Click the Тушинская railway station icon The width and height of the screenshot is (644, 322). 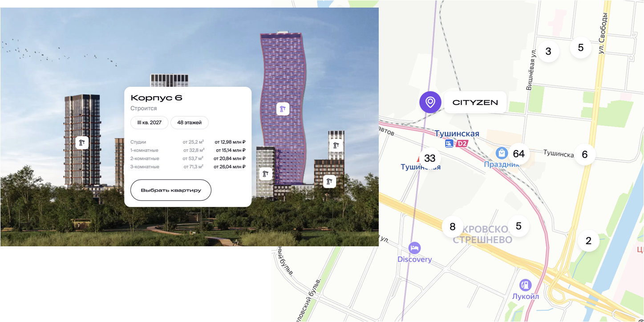coord(449,143)
